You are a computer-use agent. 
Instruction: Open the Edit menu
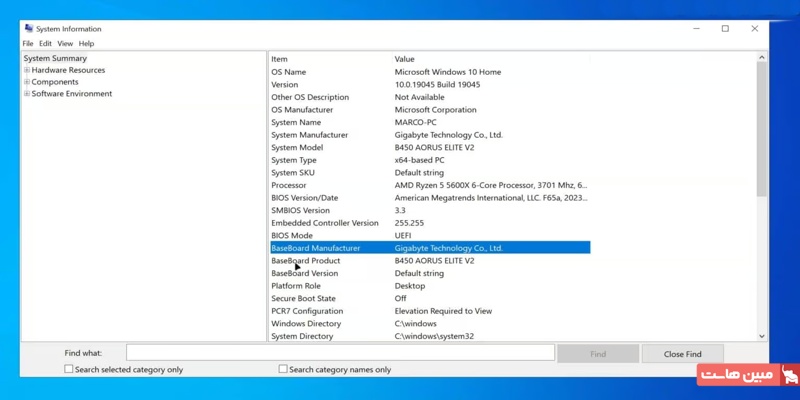tap(45, 44)
